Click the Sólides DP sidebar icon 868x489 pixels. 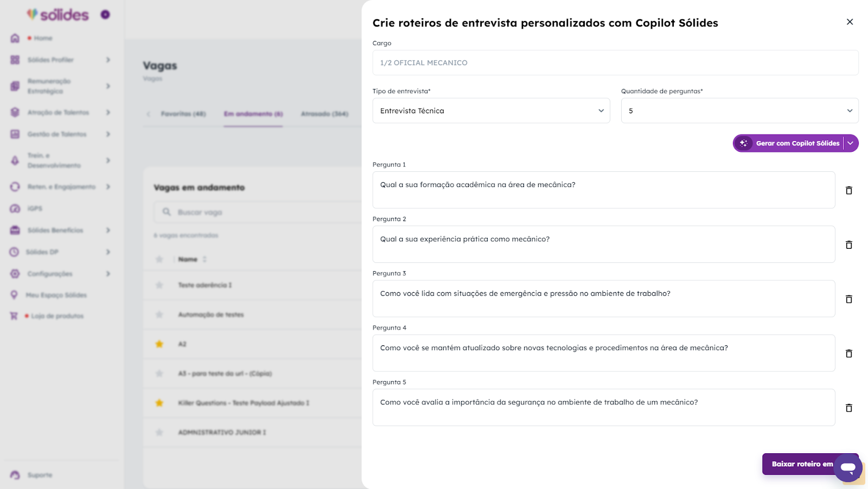tap(14, 252)
